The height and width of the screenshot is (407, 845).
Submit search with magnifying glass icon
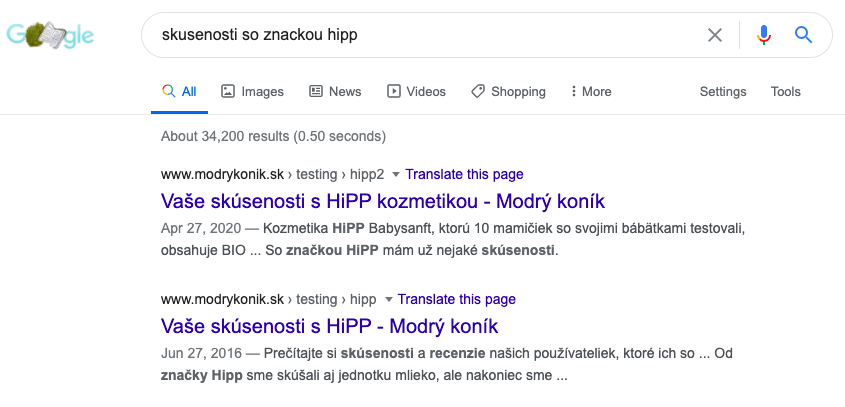coord(803,36)
